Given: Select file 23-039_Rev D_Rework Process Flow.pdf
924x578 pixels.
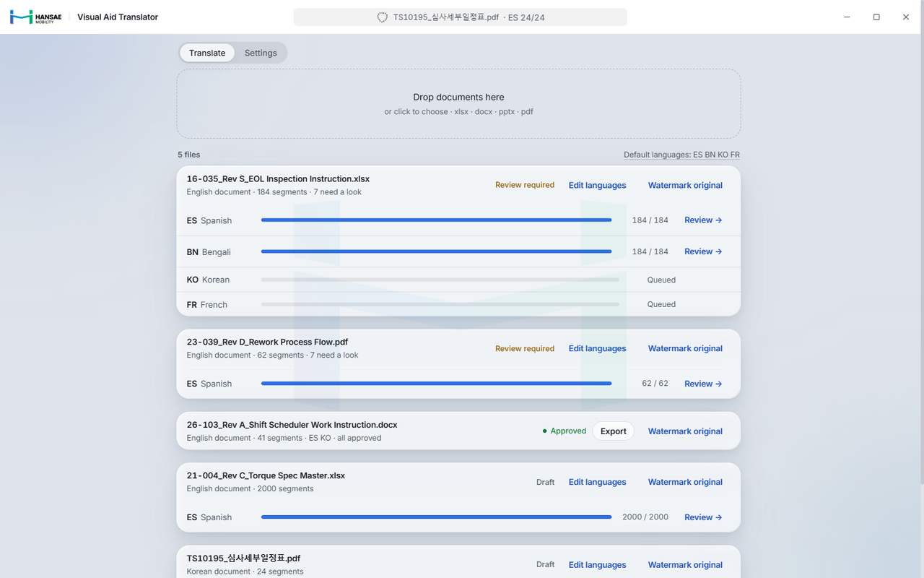Looking at the screenshot, I should pyautogui.click(x=267, y=342).
